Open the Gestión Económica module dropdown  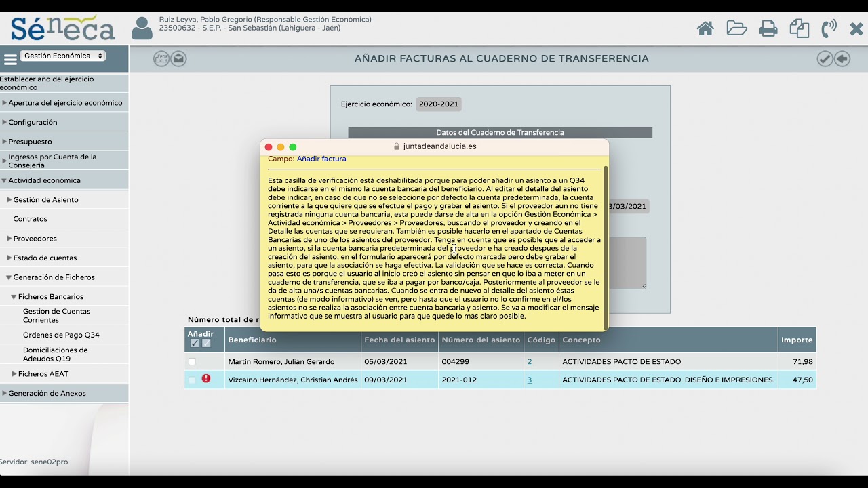point(62,56)
